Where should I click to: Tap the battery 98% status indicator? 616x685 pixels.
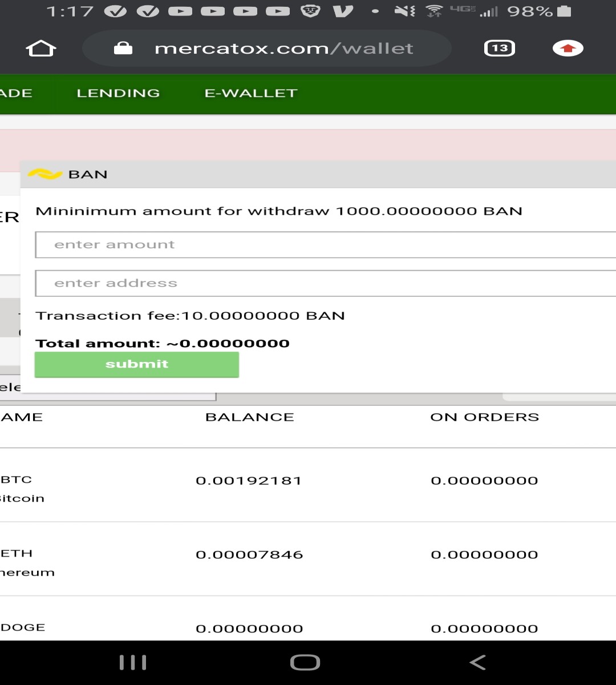coord(539,11)
